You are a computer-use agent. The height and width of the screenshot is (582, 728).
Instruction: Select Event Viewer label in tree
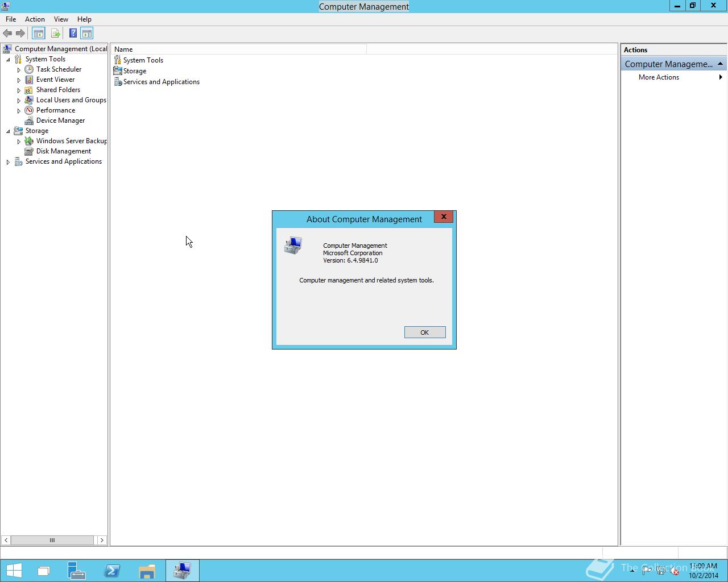(x=55, y=80)
